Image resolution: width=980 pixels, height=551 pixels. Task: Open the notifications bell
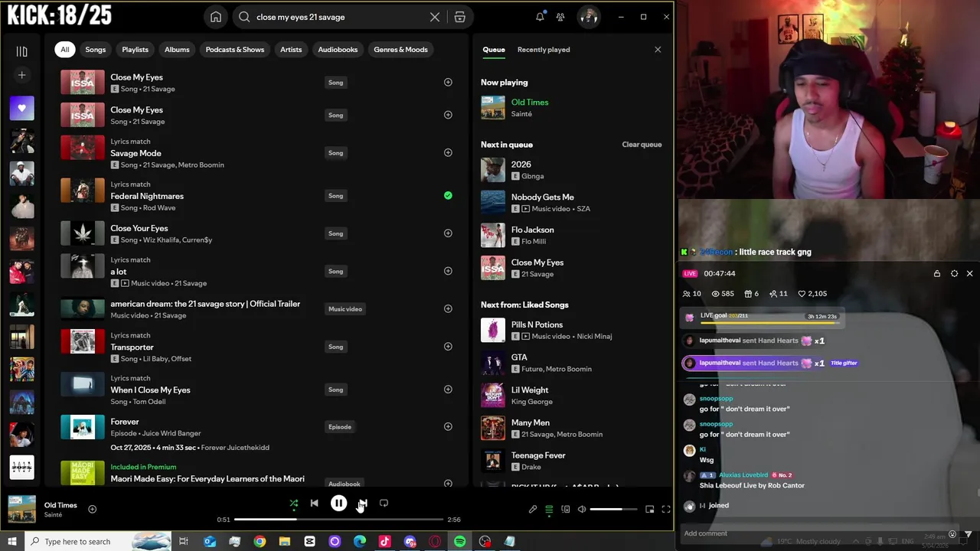tap(540, 17)
